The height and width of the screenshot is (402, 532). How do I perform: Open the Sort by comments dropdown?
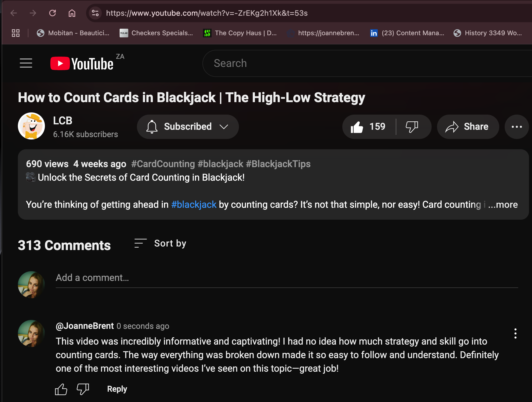click(160, 243)
